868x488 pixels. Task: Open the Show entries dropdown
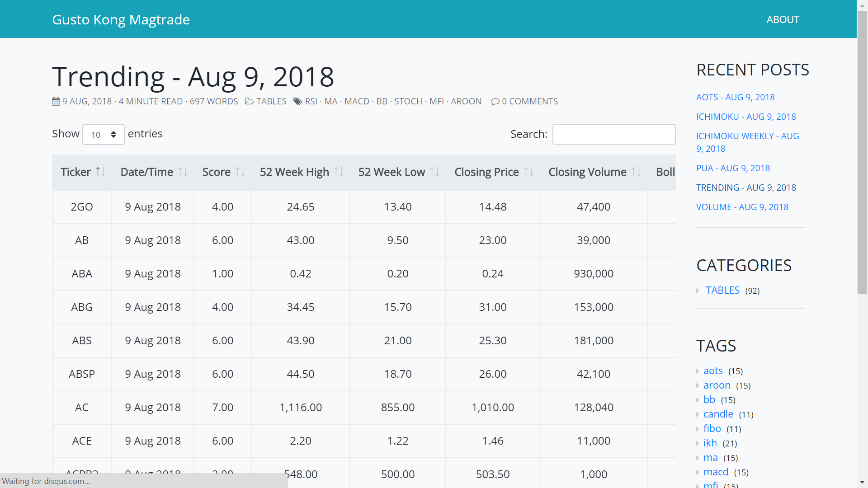coord(103,135)
